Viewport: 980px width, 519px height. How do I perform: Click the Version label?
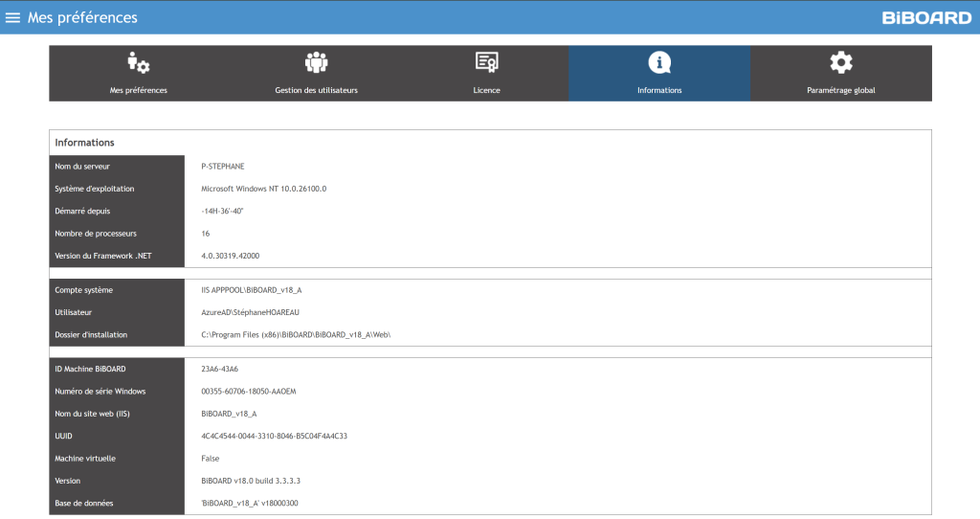tap(68, 481)
